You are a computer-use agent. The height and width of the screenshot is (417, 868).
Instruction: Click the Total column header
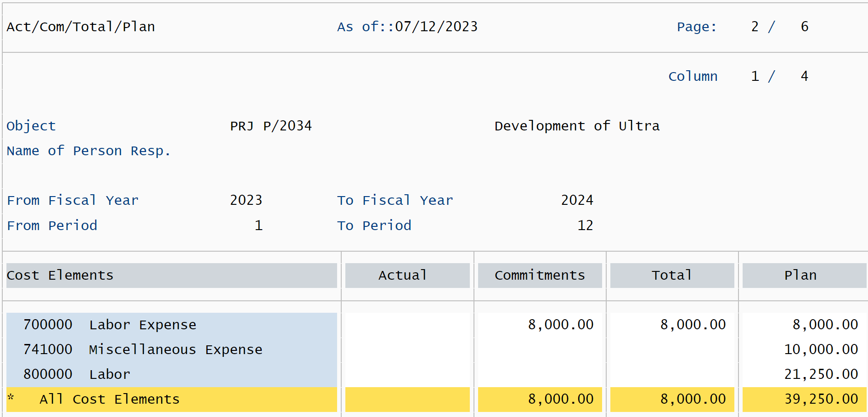[672, 275]
